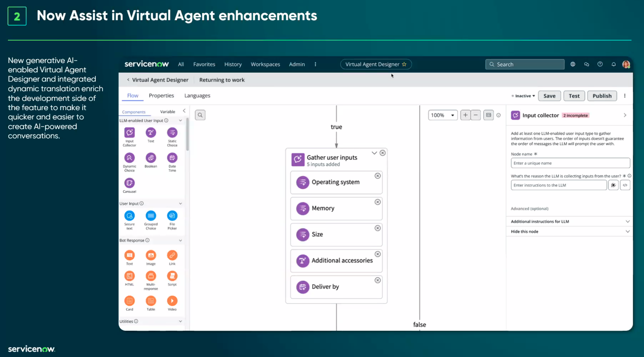Click the Enter instructions to the LLM field
644x357 pixels.
(x=559, y=185)
